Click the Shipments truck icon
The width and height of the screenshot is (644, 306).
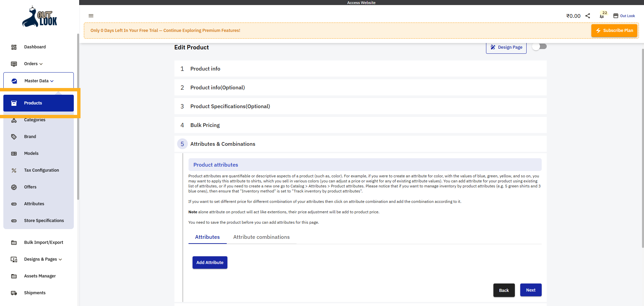(x=14, y=293)
